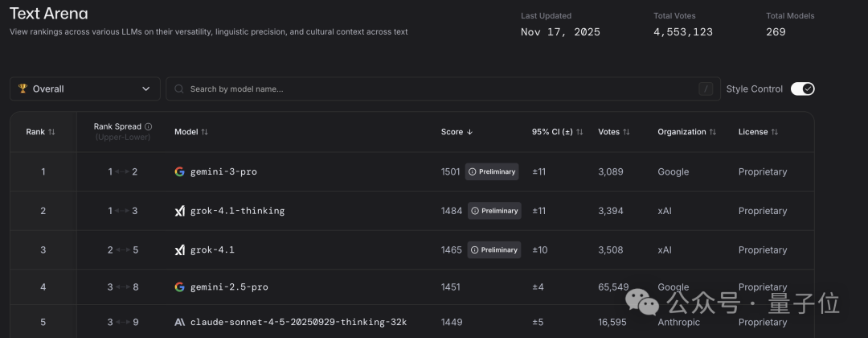868x338 pixels.
Task: Click the Anthropic logo beside claude-sonnet-4-5
Action: pos(179,322)
